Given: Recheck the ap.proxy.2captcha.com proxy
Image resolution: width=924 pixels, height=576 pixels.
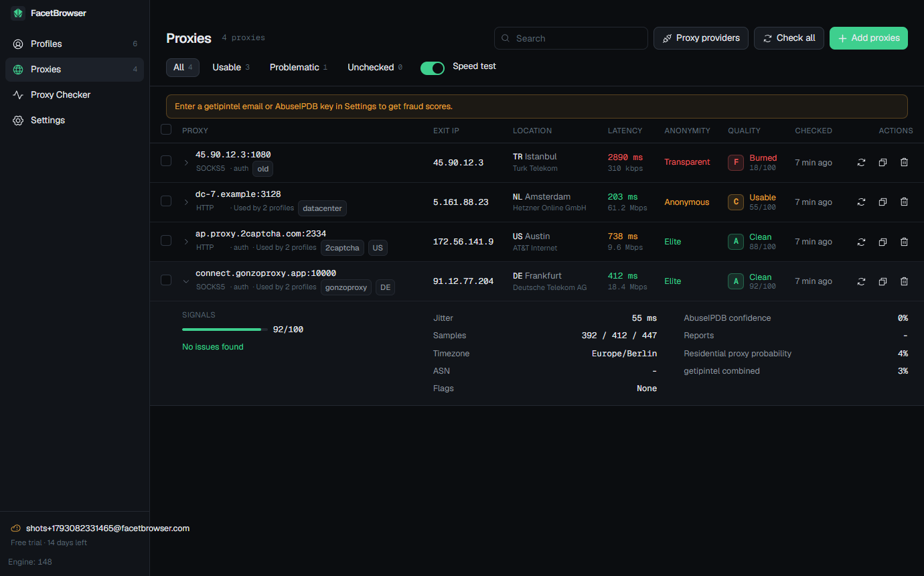Looking at the screenshot, I should (x=862, y=242).
